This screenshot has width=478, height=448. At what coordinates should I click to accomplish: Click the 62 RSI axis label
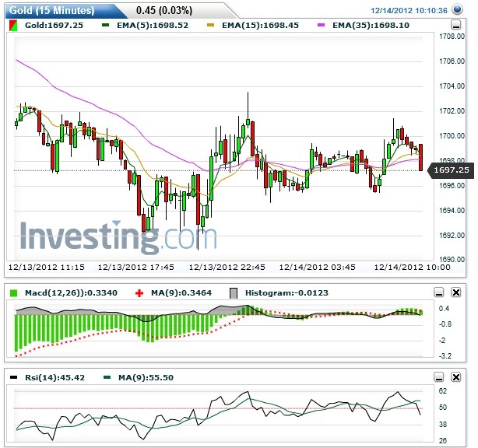click(x=443, y=391)
